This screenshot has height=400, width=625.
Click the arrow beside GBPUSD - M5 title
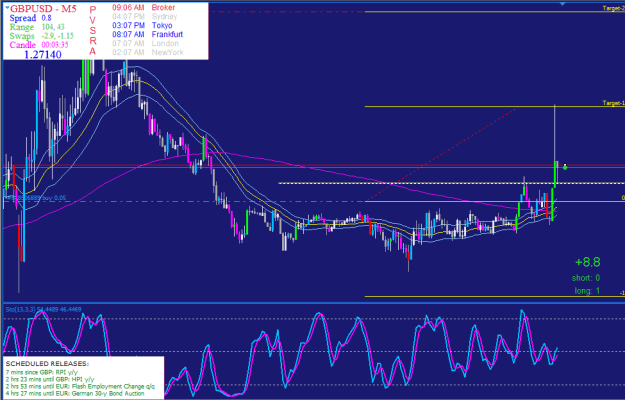point(7,7)
